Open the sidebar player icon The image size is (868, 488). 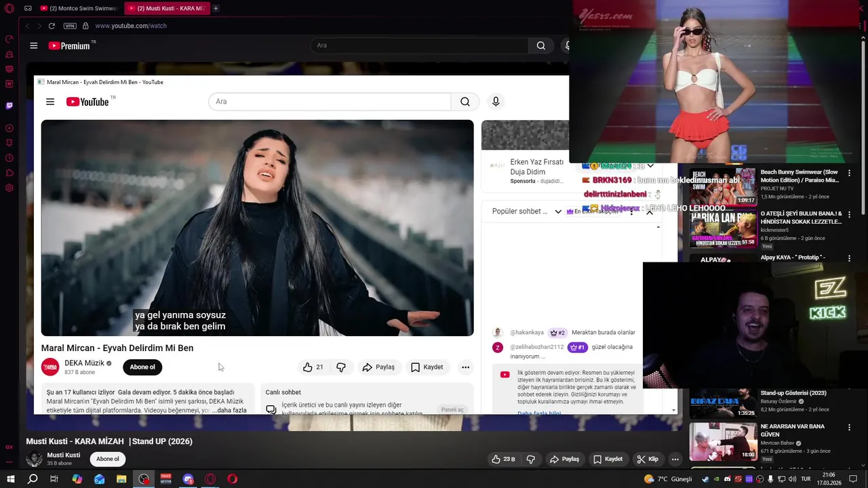pyautogui.click(x=9, y=128)
